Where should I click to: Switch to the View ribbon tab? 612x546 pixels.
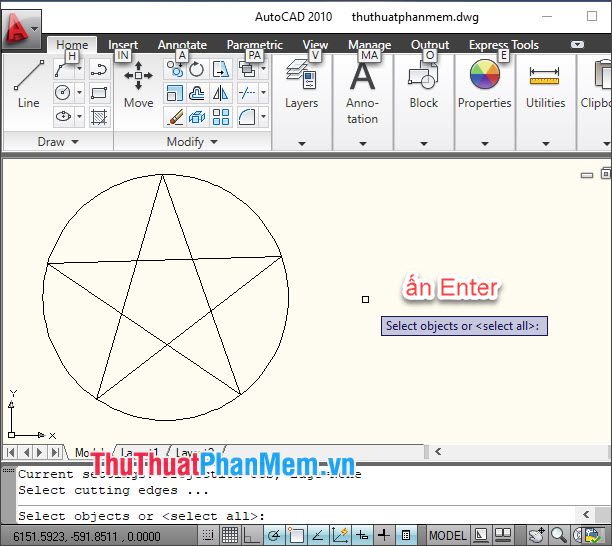click(315, 45)
